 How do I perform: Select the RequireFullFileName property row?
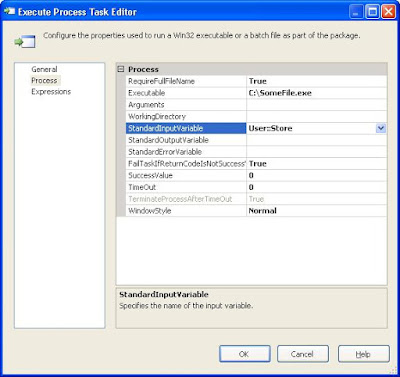[x=256, y=81]
